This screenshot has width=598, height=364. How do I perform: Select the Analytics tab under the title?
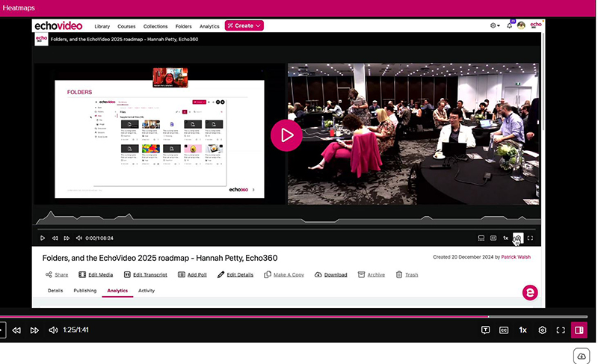117,291
